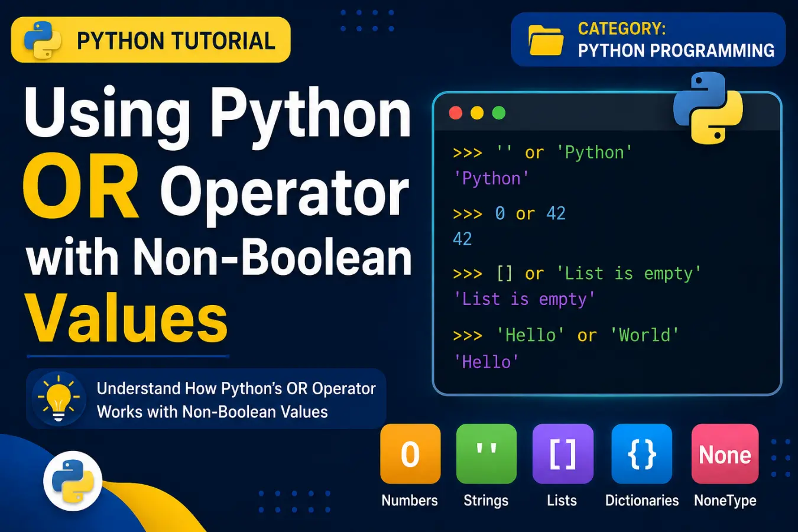Click the output line 'Hello'
Image resolution: width=798 pixels, height=532 pixels.
pyautogui.click(x=486, y=362)
